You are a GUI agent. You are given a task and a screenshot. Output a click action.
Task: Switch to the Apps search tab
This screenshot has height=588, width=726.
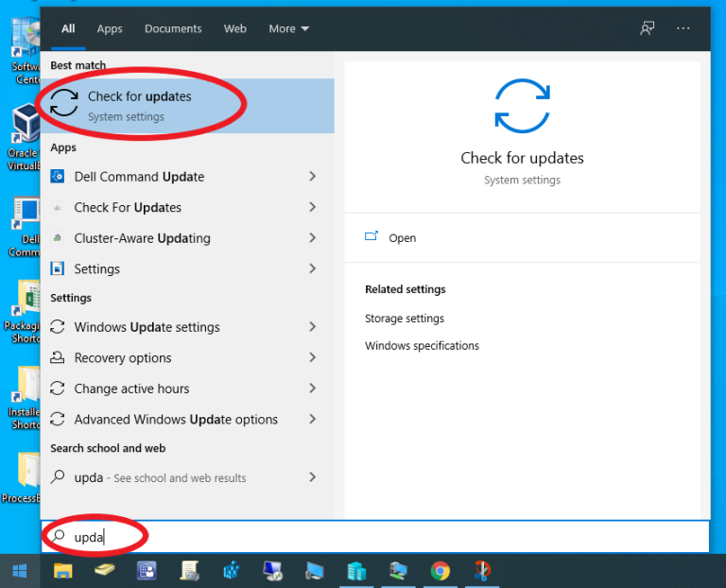click(110, 29)
